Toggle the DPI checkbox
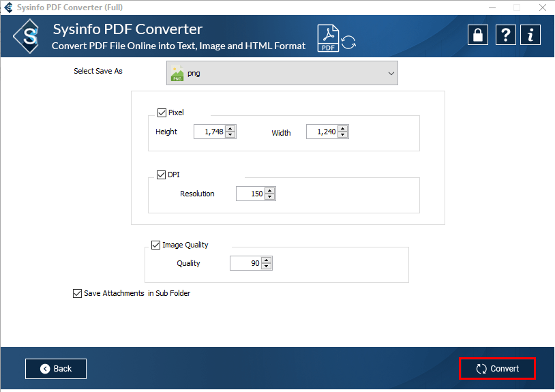Screen dimensions: 555x392 click(x=161, y=175)
